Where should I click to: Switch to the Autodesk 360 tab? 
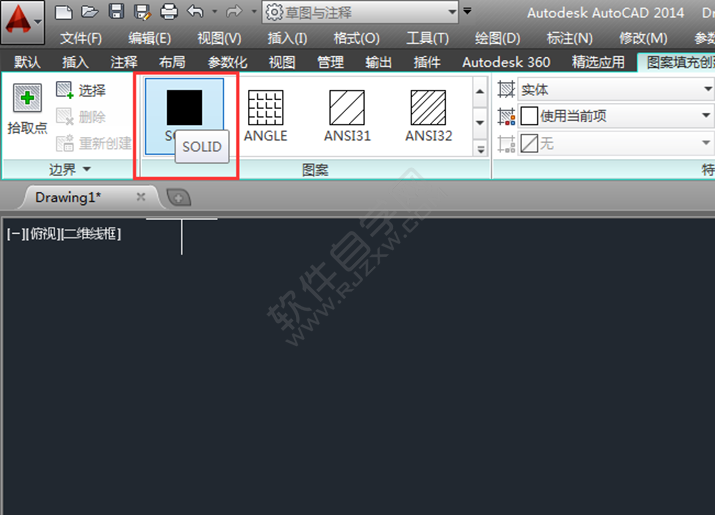[x=506, y=62]
